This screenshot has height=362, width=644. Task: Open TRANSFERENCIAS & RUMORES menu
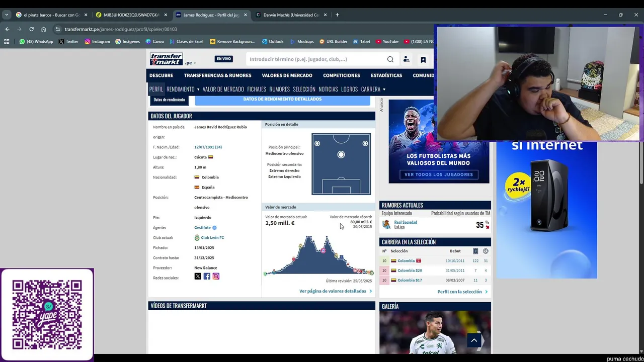pos(217,75)
